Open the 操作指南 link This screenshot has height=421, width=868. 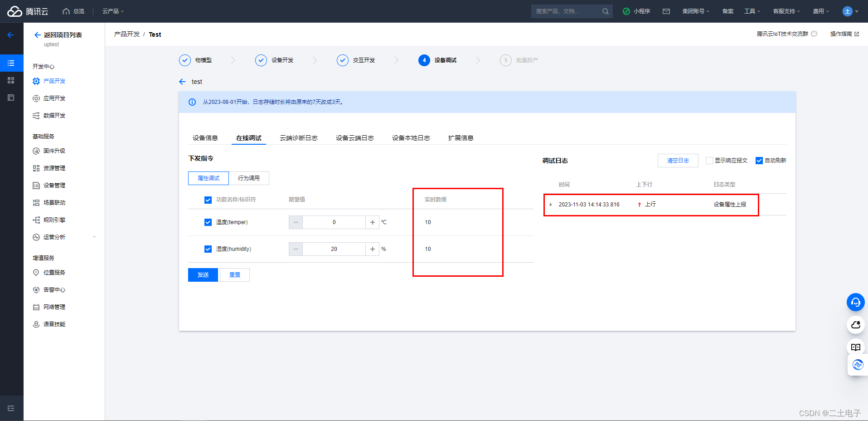pyautogui.click(x=844, y=34)
